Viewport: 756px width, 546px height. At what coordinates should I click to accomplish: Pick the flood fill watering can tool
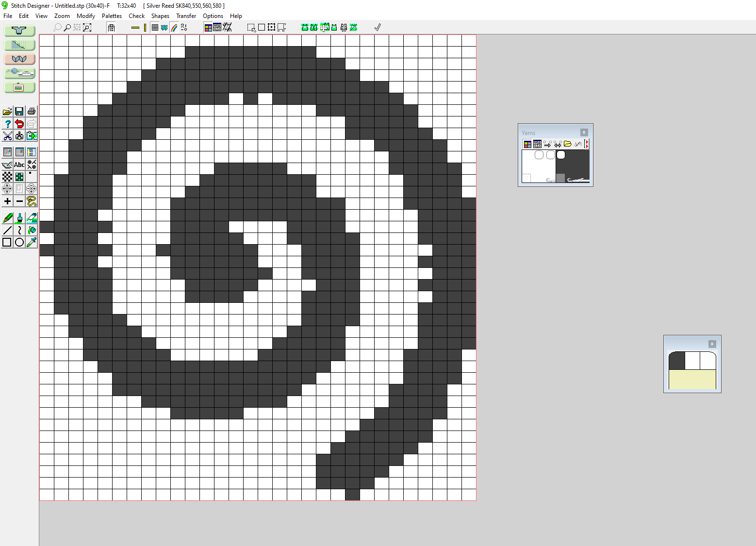pos(32,230)
